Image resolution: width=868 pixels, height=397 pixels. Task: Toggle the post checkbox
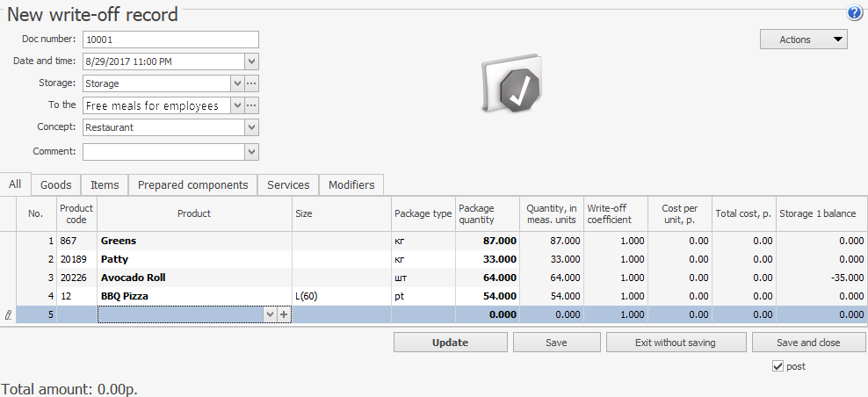click(778, 366)
